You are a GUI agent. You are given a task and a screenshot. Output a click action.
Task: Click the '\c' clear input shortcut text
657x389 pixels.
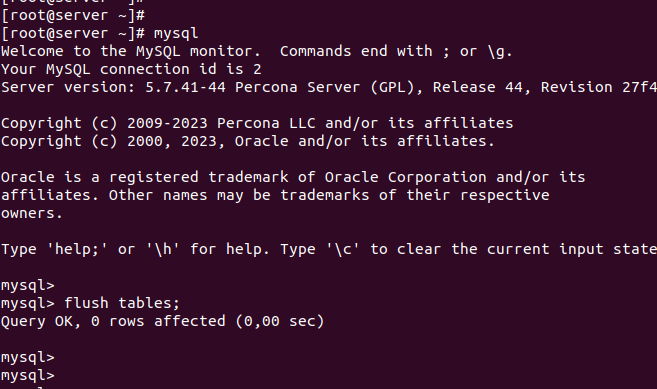tap(343, 249)
